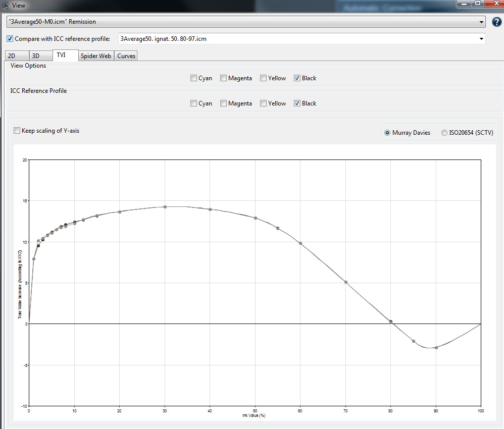This screenshot has width=504, height=429.
Task: Enable Magenta in View Options
Action: [x=223, y=78]
